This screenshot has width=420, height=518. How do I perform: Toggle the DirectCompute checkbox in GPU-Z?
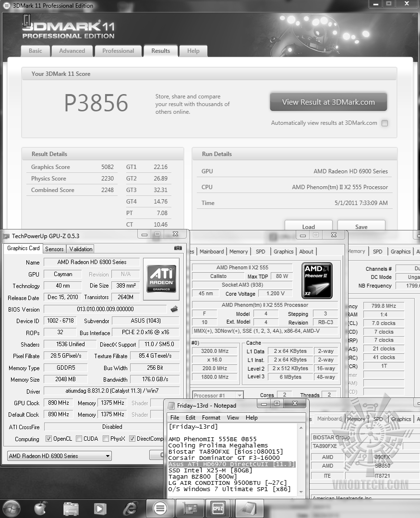point(132,439)
